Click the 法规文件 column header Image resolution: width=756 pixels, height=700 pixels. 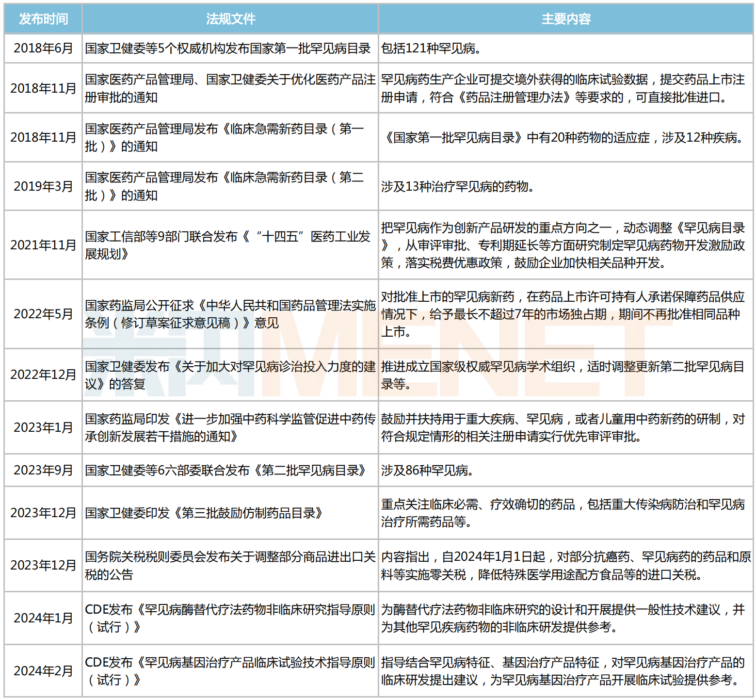(x=230, y=19)
